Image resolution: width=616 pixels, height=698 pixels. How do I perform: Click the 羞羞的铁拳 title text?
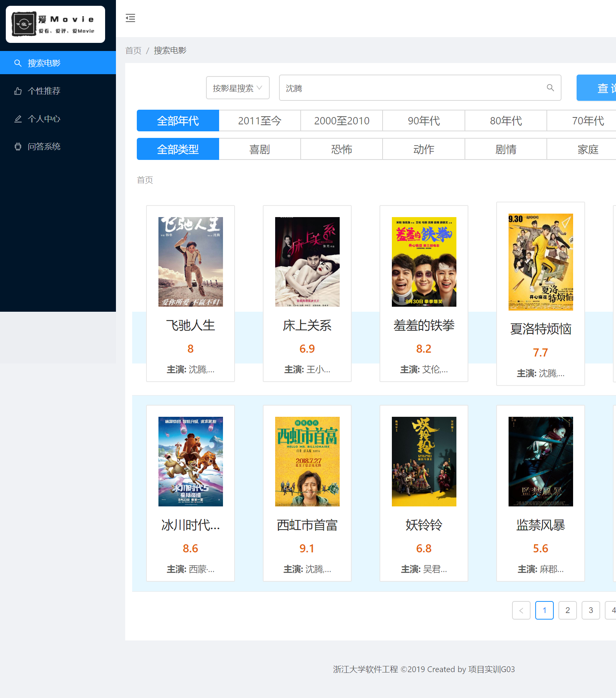(x=424, y=326)
